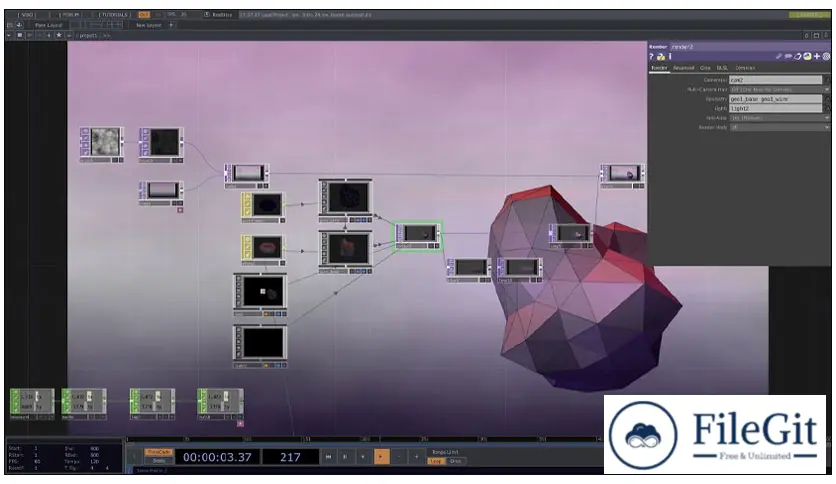Click the pencil edit icon in parameter header

779,57
